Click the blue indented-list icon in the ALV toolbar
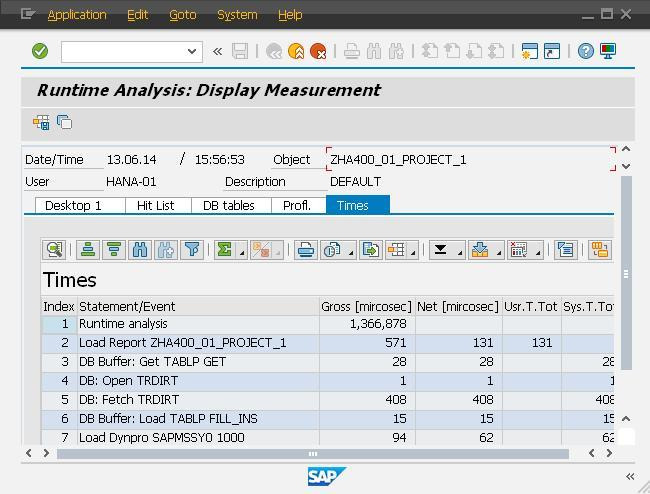 pyautogui.click(x=565, y=250)
